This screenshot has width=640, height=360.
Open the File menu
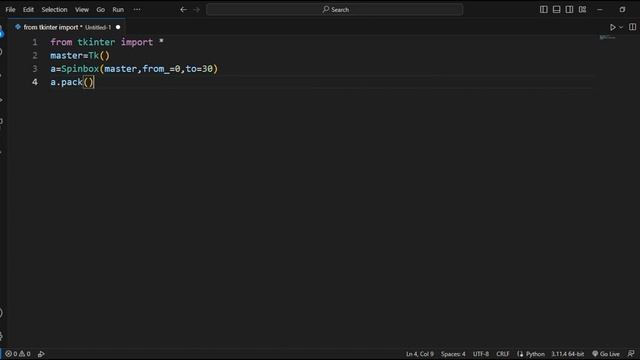[x=10, y=9]
